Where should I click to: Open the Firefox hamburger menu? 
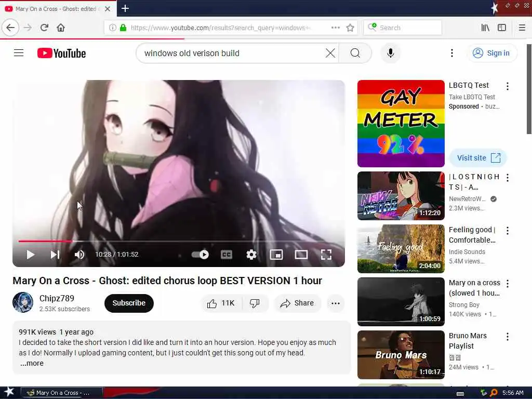click(522, 28)
